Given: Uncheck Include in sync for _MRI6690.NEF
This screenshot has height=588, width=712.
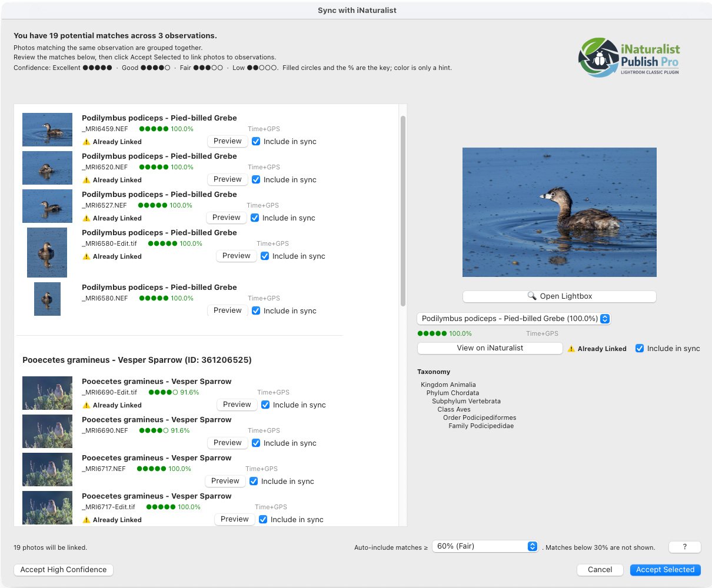Looking at the screenshot, I should (256, 443).
